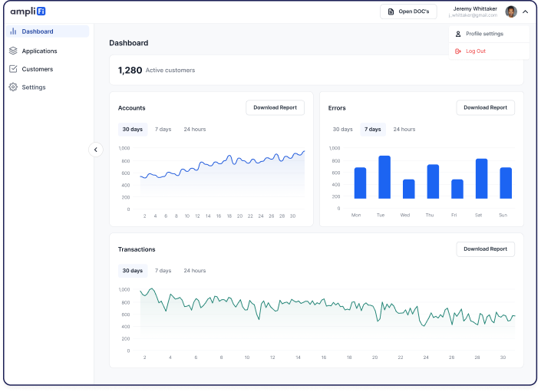Screen dimensions: 541x392
Task: Choose Log Out from user menu
Action: (x=475, y=51)
